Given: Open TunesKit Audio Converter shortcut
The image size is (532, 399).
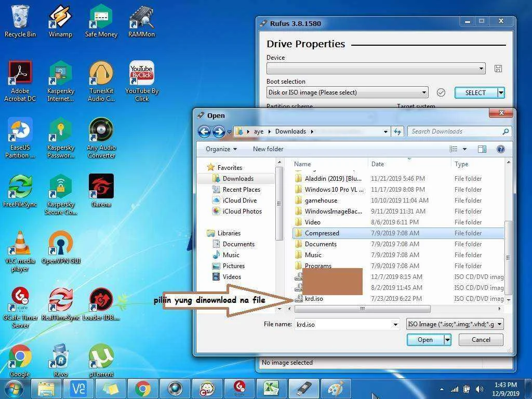Looking at the screenshot, I should (101, 82).
